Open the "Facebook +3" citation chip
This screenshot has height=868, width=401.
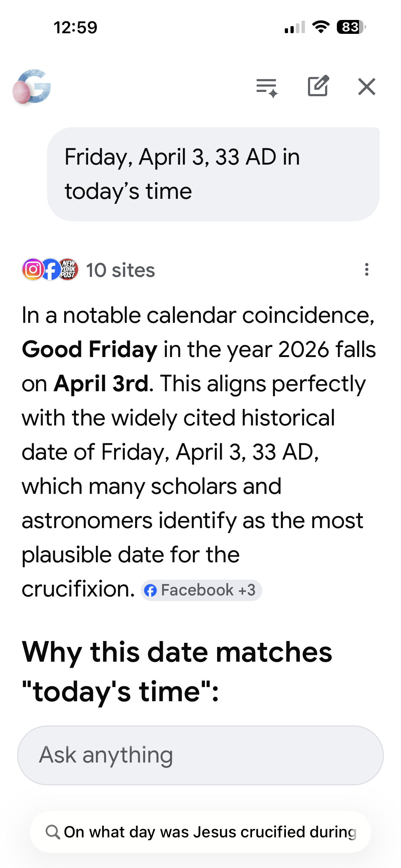click(x=201, y=590)
